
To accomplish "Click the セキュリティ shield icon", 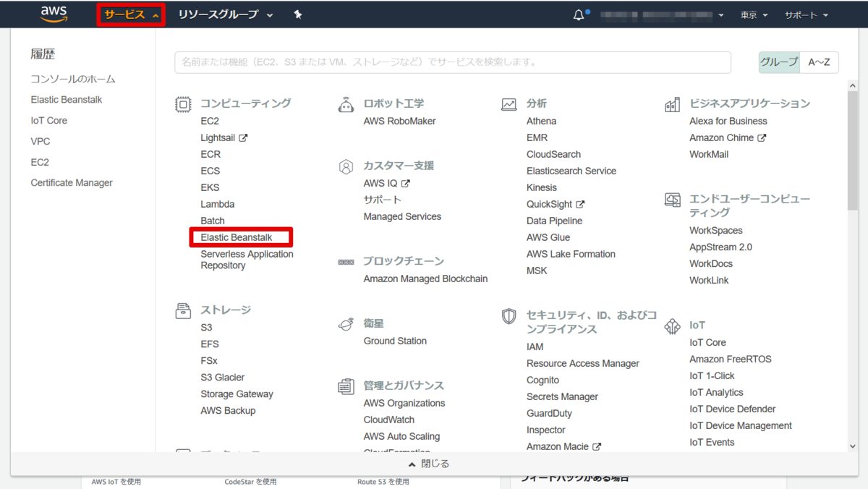I will point(509,316).
